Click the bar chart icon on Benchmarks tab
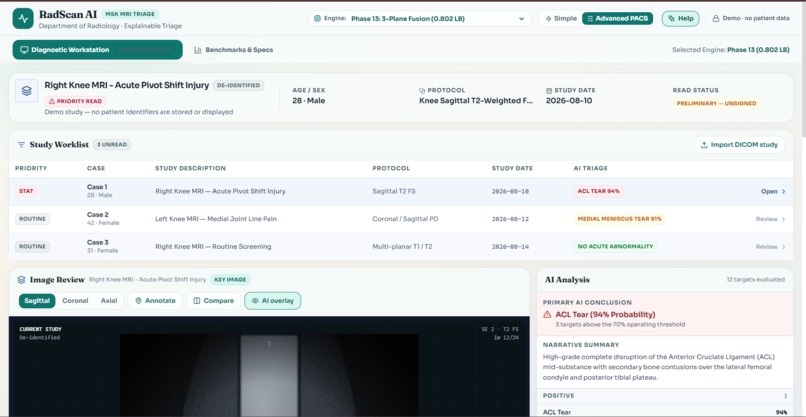This screenshot has height=417, width=806. coord(197,50)
